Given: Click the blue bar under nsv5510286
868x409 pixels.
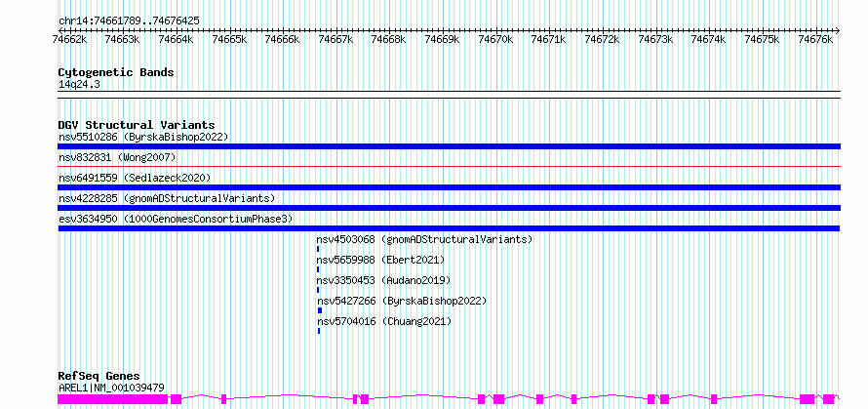Looking at the screenshot, I should click(x=449, y=146).
